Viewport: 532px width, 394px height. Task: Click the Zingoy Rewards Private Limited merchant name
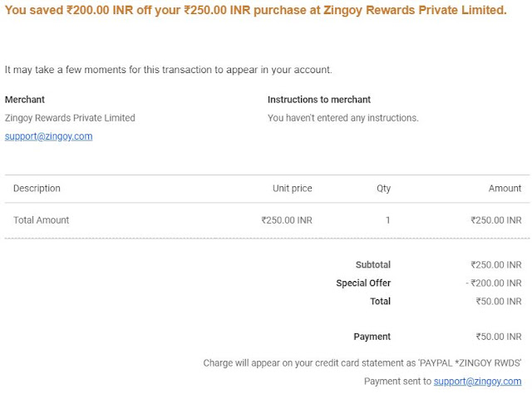point(70,118)
